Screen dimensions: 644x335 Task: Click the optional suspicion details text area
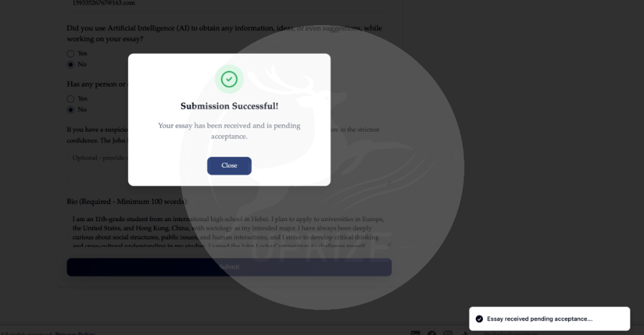[229, 168]
